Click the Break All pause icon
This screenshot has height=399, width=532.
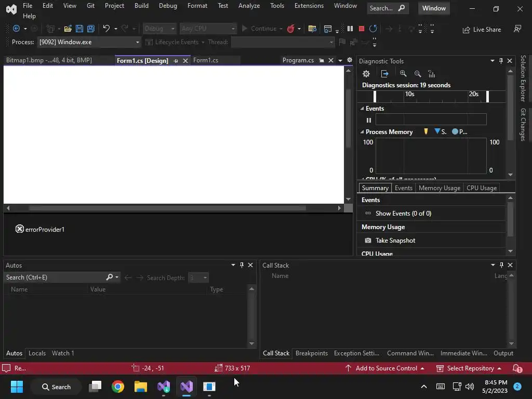pos(350,29)
